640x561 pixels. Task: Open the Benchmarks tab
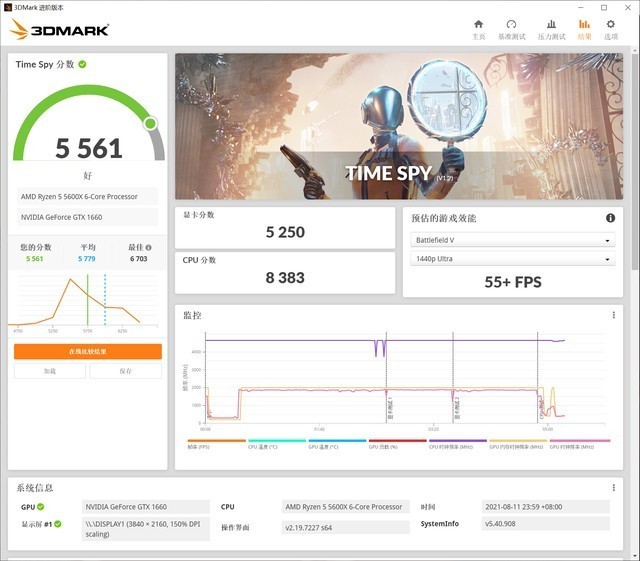[511, 30]
